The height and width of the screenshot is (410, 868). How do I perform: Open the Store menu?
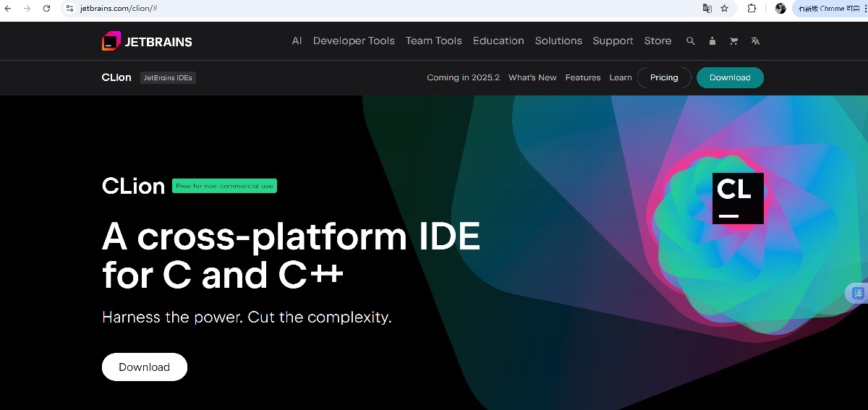(x=658, y=41)
